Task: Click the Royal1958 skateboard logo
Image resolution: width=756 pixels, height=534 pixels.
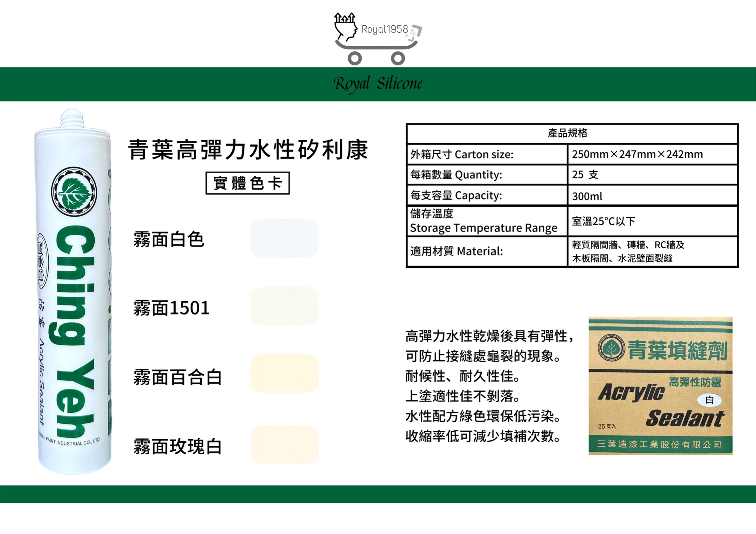Action: pos(378,38)
